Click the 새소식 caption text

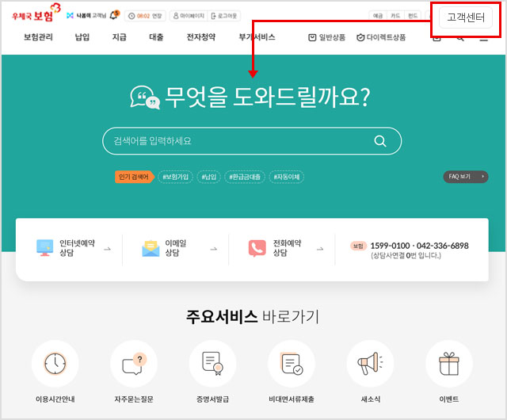[x=371, y=399]
